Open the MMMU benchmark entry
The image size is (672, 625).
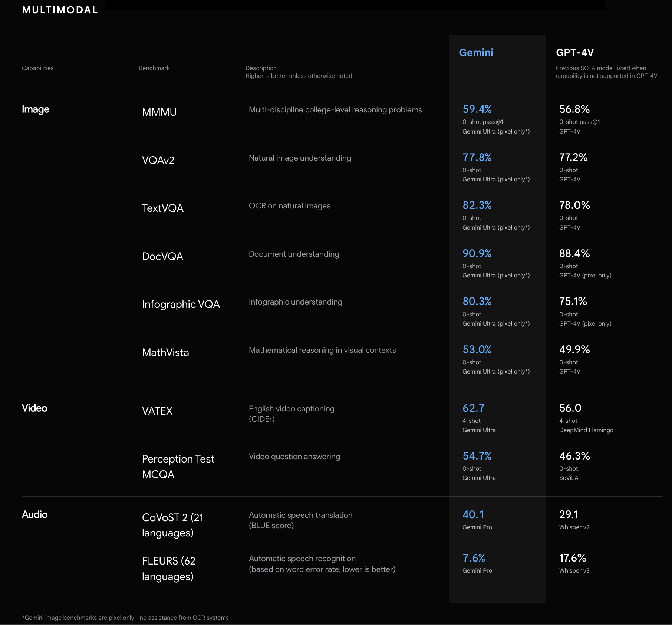click(x=159, y=112)
